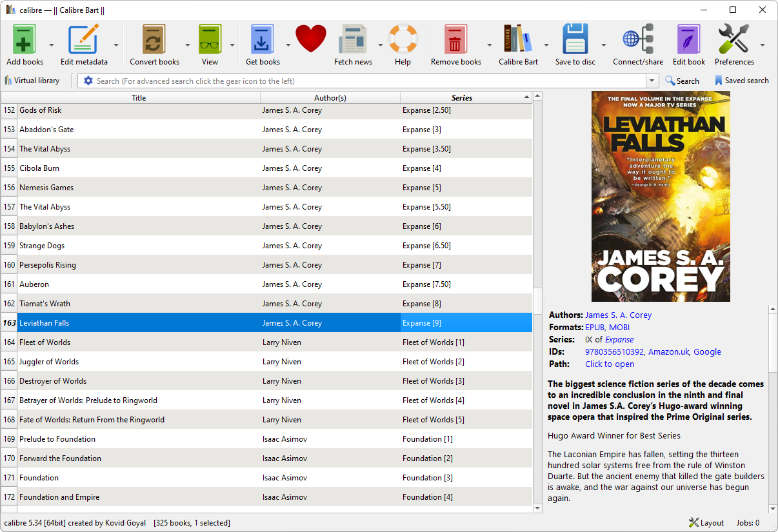The width and height of the screenshot is (778, 532).
Task: Click the Search button
Action: click(683, 81)
